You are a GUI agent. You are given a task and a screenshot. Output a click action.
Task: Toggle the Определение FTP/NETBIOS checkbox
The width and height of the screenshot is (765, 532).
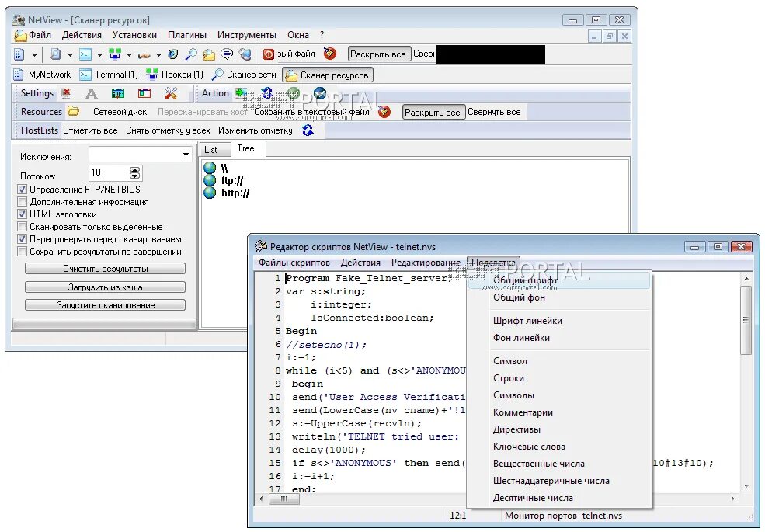[x=22, y=190]
